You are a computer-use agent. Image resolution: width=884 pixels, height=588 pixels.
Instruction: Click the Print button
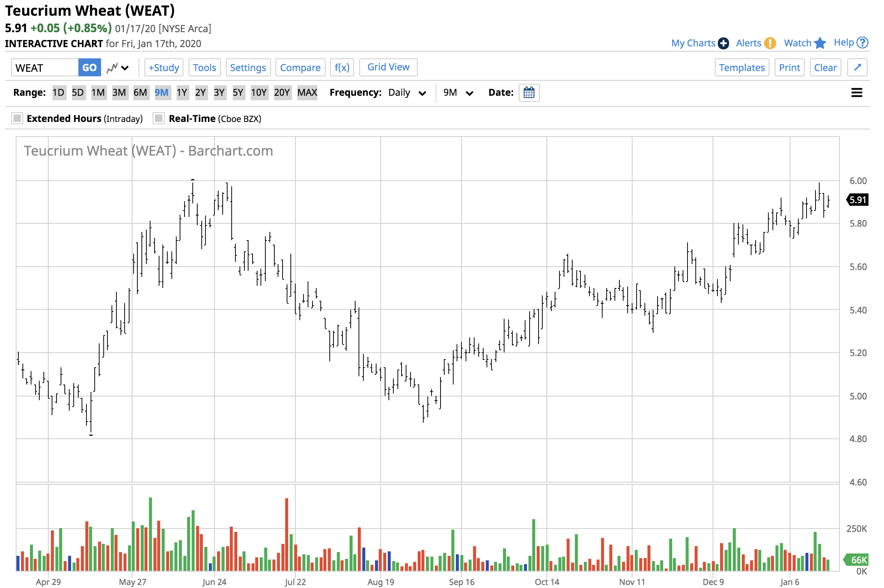click(789, 67)
